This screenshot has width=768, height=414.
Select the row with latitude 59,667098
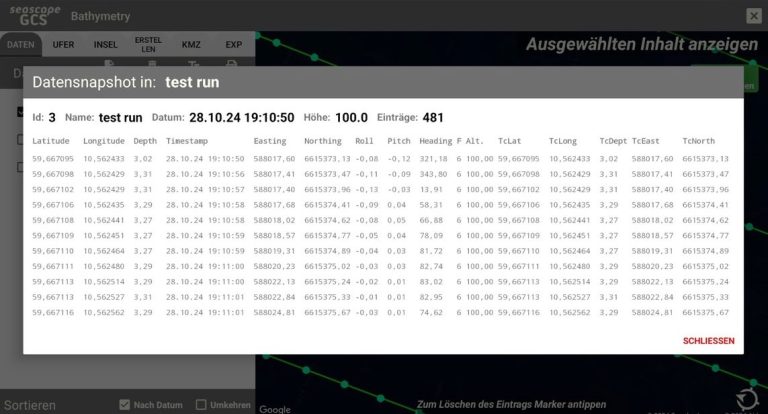tap(381, 174)
